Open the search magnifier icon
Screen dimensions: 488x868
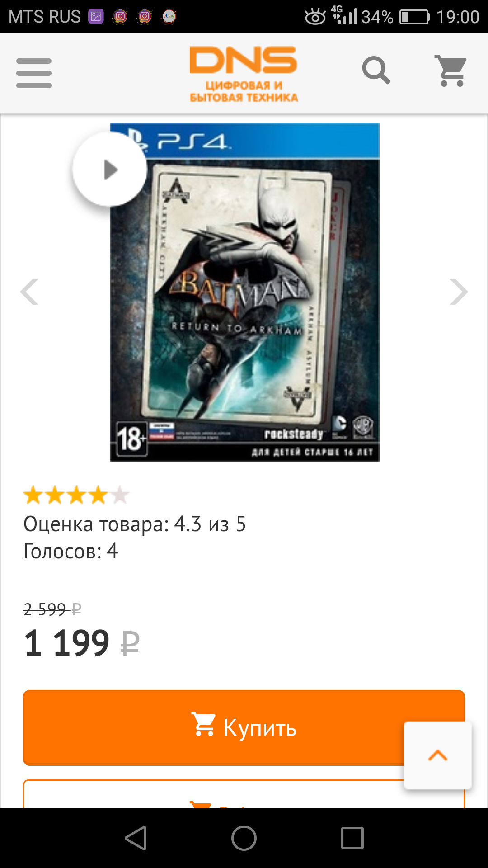pyautogui.click(x=376, y=71)
